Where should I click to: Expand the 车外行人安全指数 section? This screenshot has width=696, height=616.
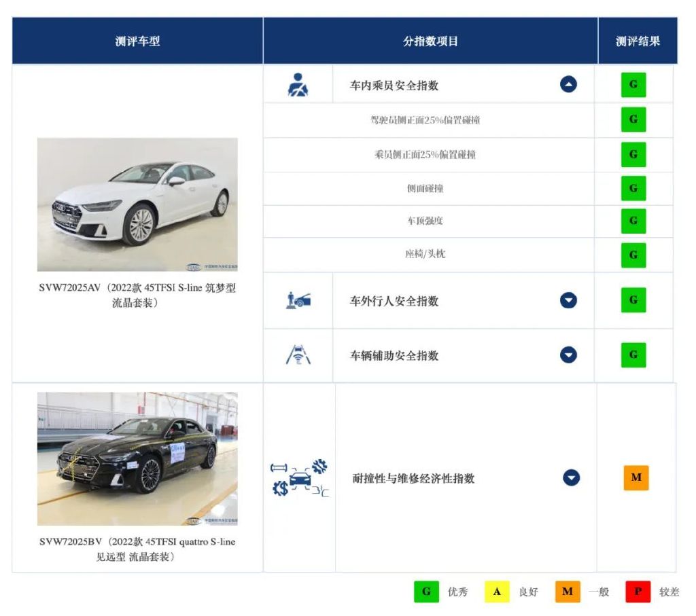569,300
